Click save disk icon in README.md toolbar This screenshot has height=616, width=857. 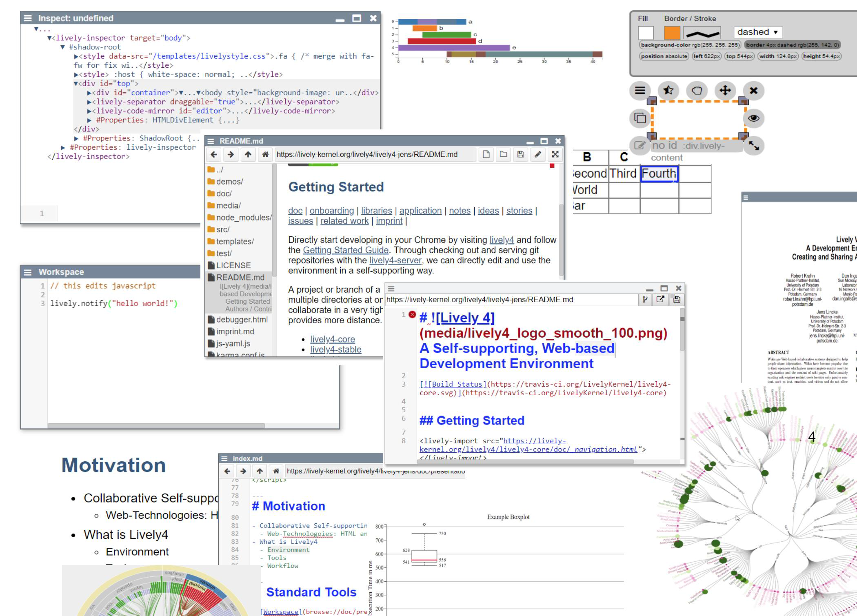coord(520,154)
